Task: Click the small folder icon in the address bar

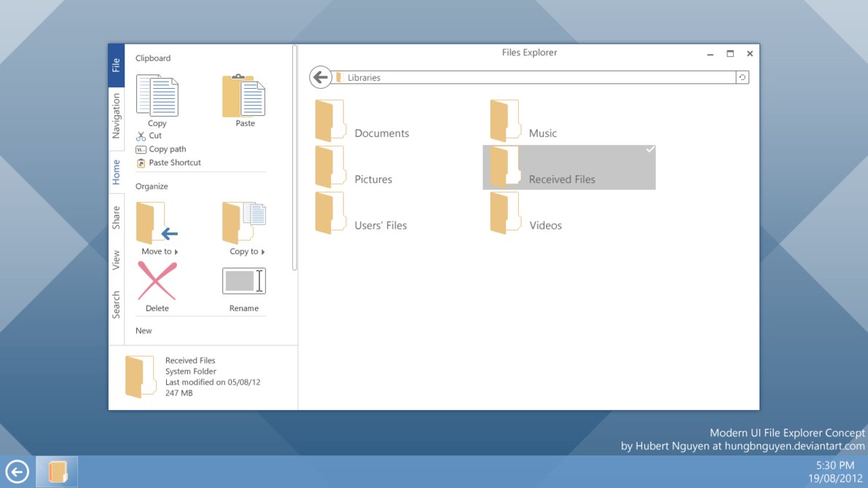Action: [x=339, y=77]
